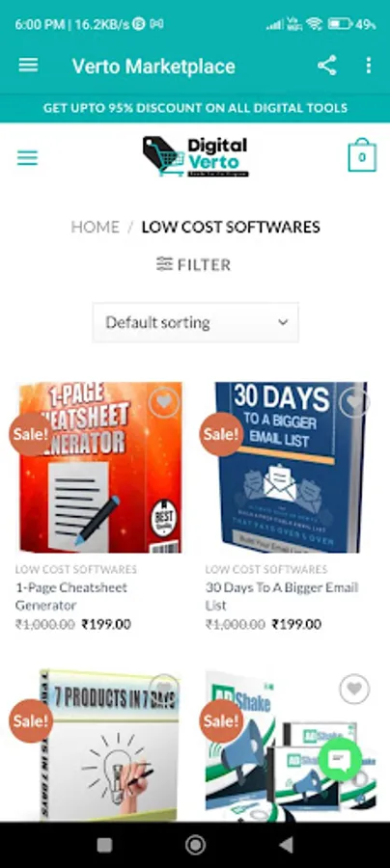This screenshot has width=390, height=868.
Task: Toggle wishlist heart on AdShake product
Action: (x=354, y=690)
